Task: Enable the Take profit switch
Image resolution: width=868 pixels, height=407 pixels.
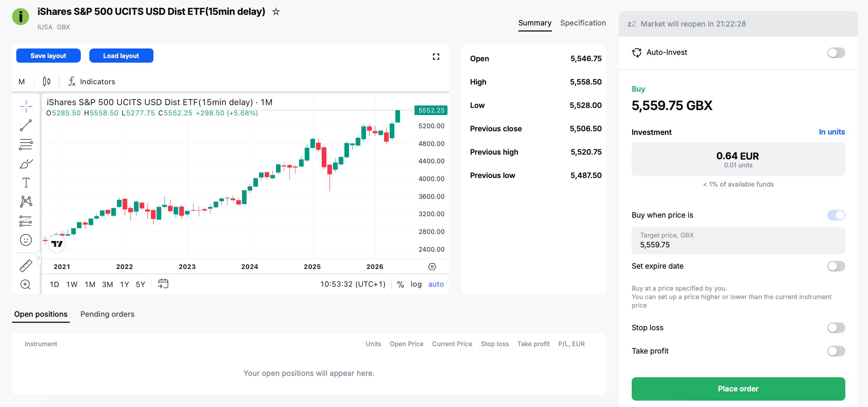Action: [836, 351]
